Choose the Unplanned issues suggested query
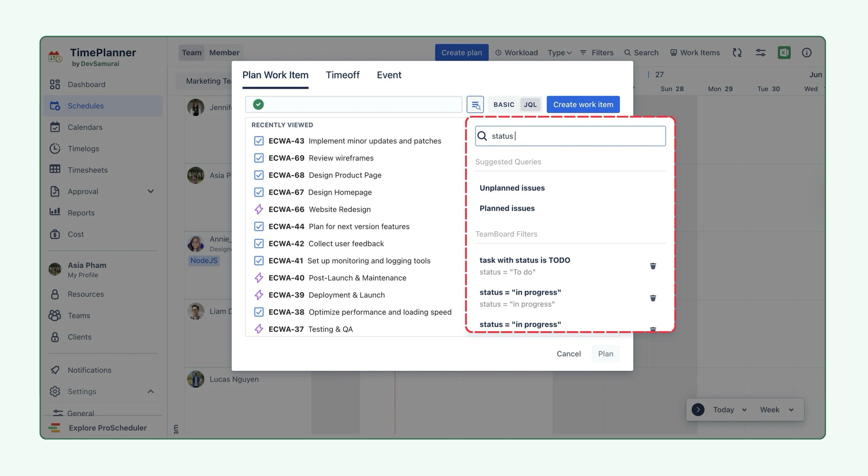Image resolution: width=868 pixels, height=476 pixels. tap(512, 188)
